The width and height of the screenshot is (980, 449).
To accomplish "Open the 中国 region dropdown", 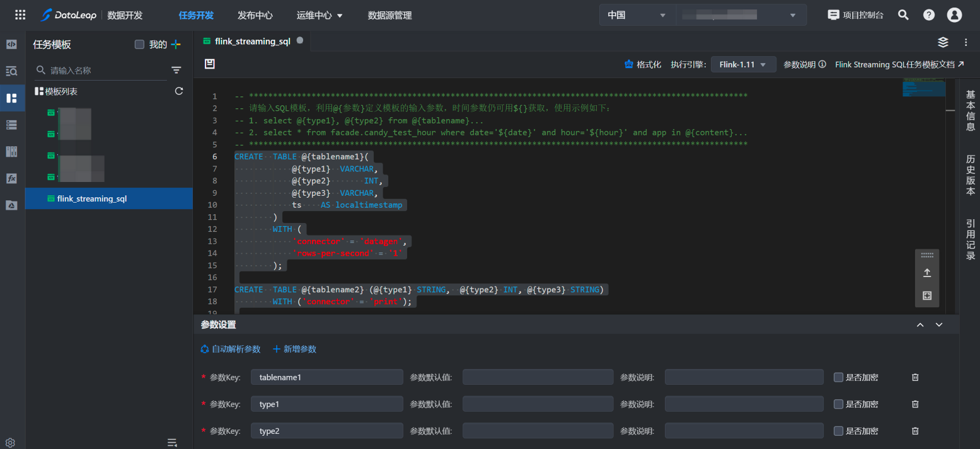I will (637, 15).
